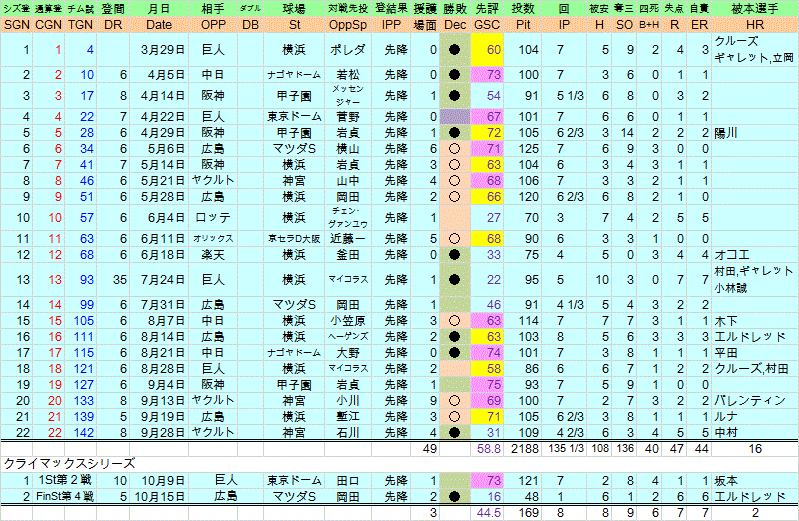Select the Dec column header

[455, 25]
